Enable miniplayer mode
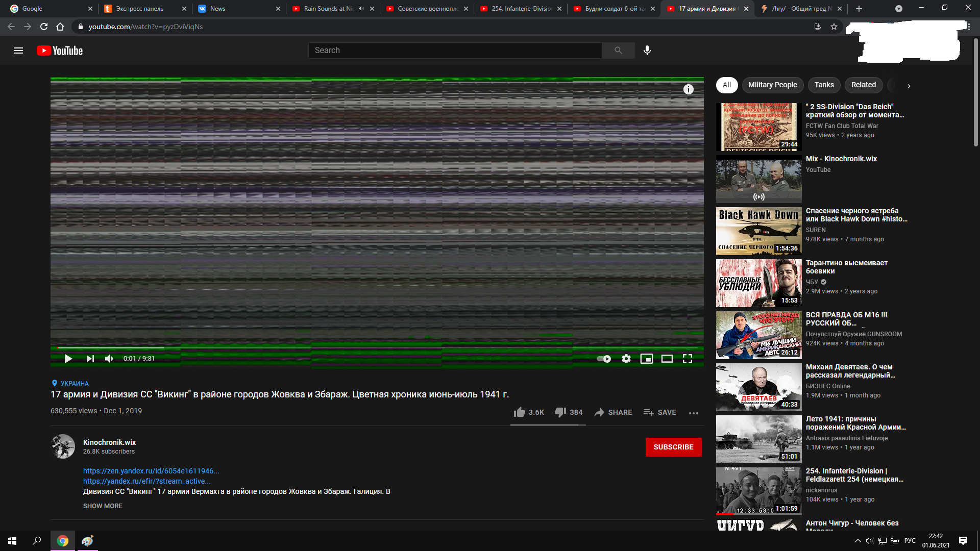The image size is (980, 551). [x=647, y=359]
